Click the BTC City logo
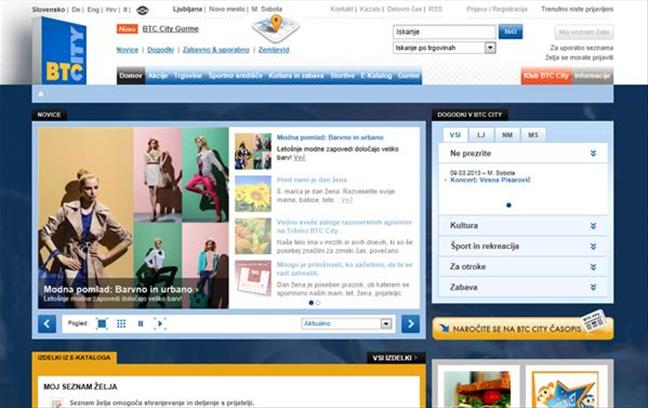Image resolution: width=648 pixels, height=408 pixels. [x=60, y=51]
